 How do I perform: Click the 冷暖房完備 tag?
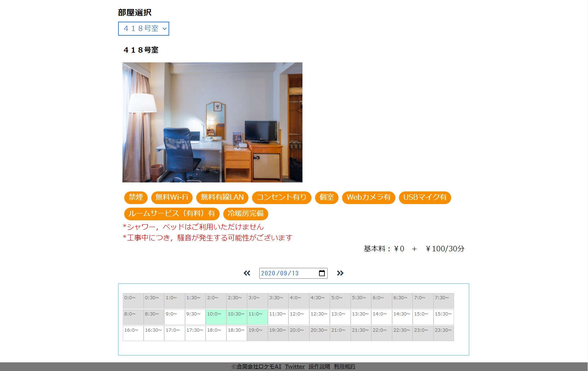[x=246, y=213]
